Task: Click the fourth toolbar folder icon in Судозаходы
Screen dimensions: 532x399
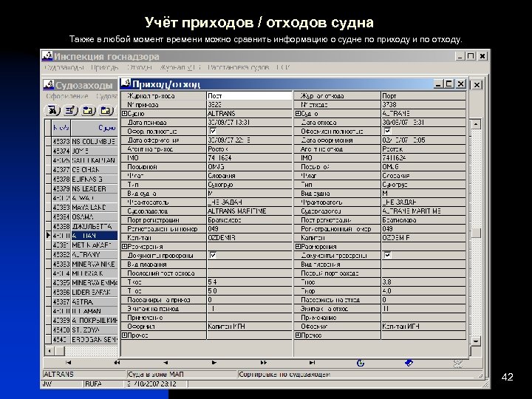Action: click(x=106, y=110)
